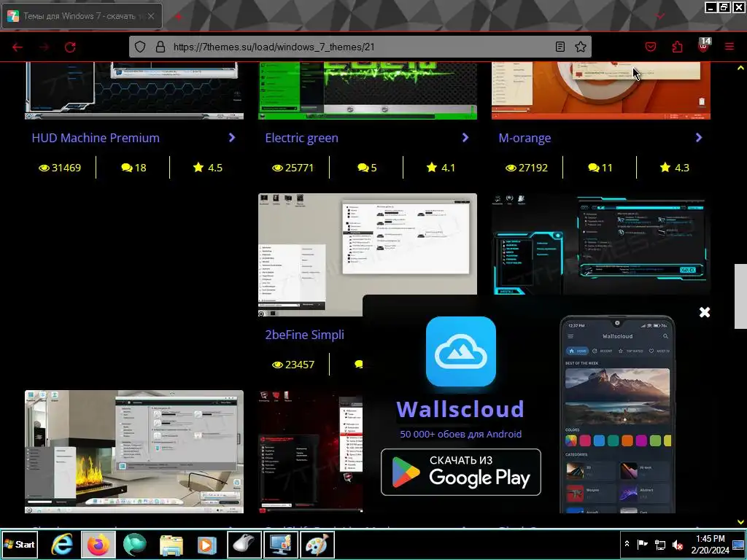
Task: Open file explorer folder on taskbar
Action: (171, 545)
